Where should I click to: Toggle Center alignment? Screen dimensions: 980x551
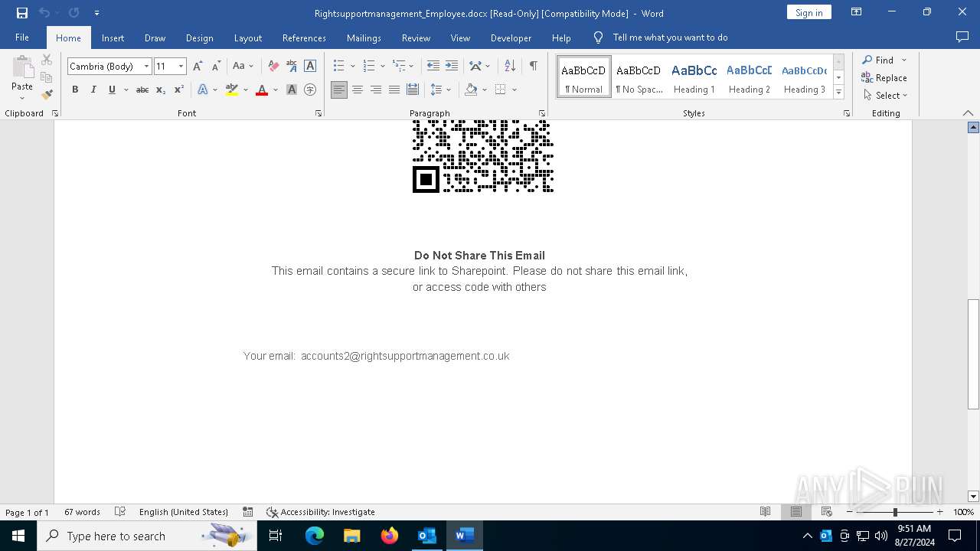pos(358,90)
